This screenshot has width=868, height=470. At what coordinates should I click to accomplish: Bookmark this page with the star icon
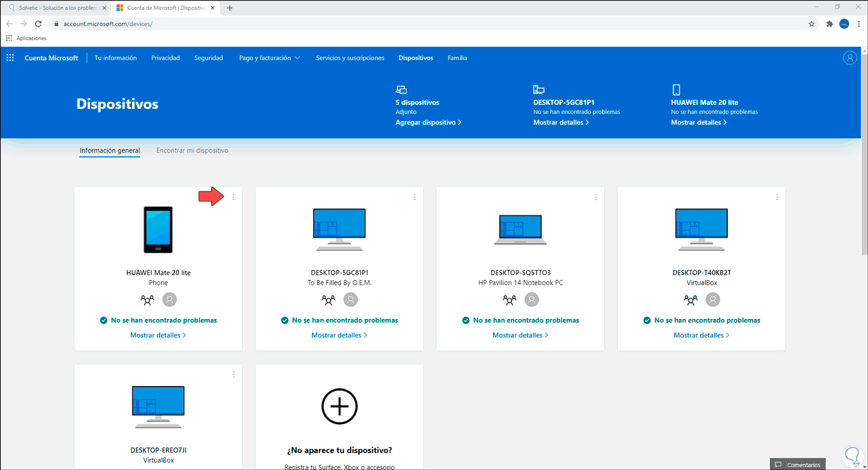click(x=811, y=24)
